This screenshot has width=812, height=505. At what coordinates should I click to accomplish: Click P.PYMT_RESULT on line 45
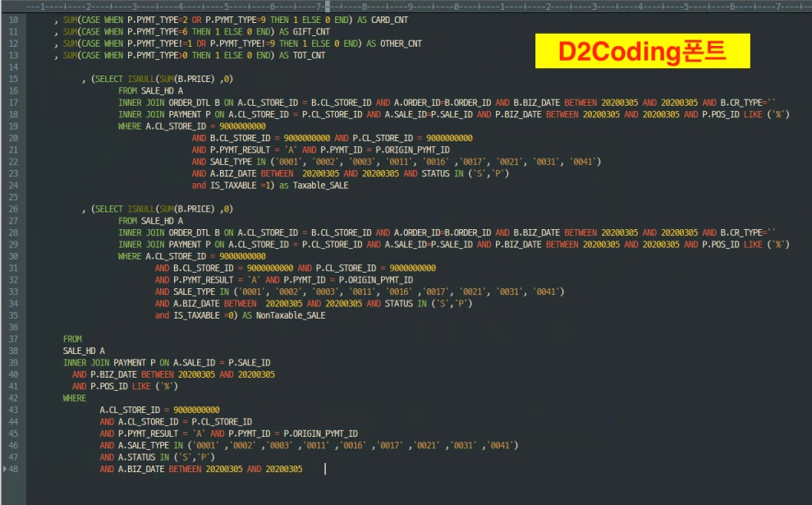[x=148, y=434]
